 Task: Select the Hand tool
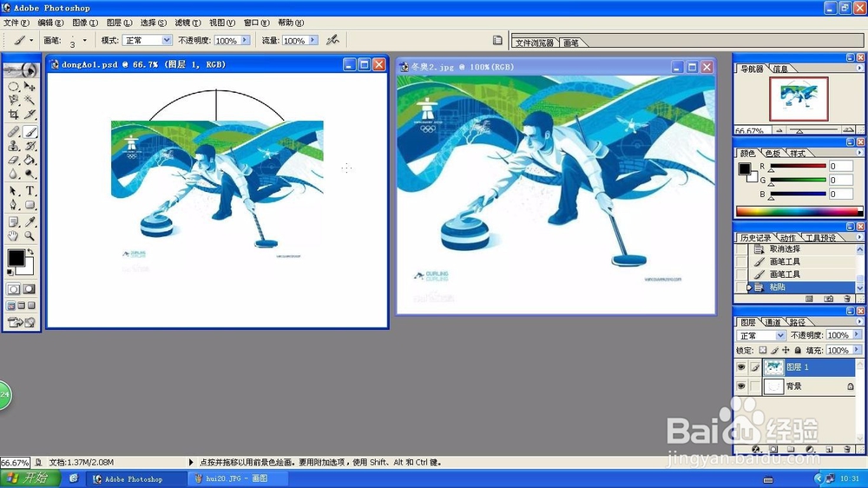pyautogui.click(x=13, y=236)
